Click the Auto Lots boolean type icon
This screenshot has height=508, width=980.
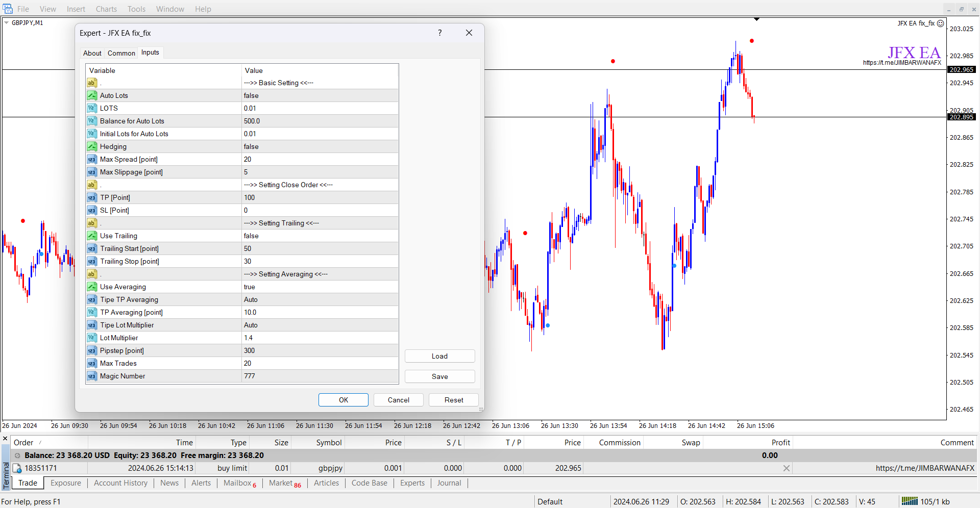tap(92, 95)
